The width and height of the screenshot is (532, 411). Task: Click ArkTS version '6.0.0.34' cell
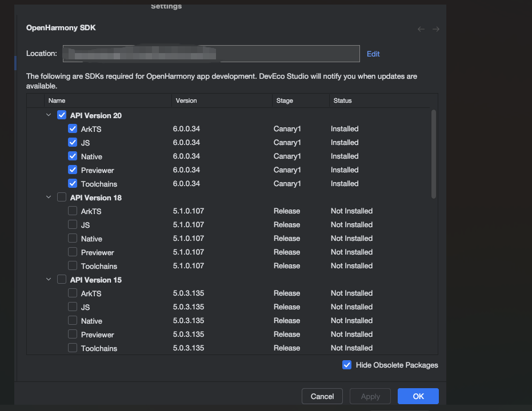pyautogui.click(x=186, y=129)
